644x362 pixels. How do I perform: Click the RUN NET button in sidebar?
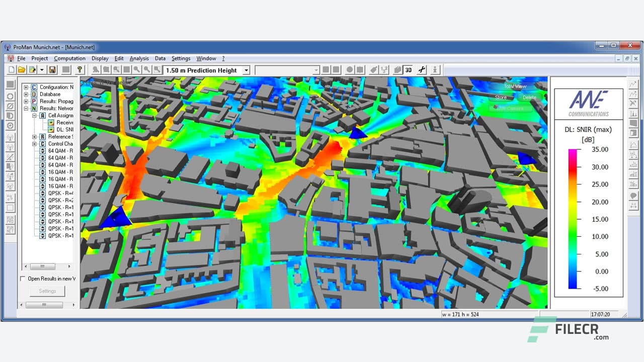(10, 230)
